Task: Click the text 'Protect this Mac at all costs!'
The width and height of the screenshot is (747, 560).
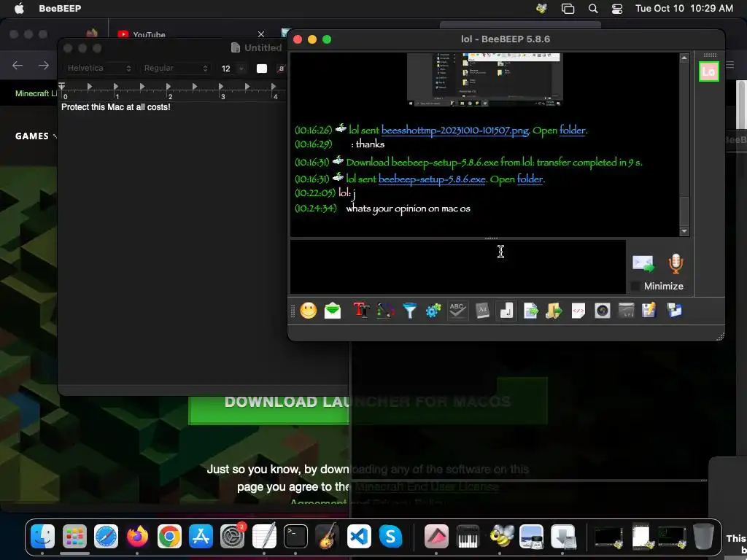Action: (x=116, y=107)
